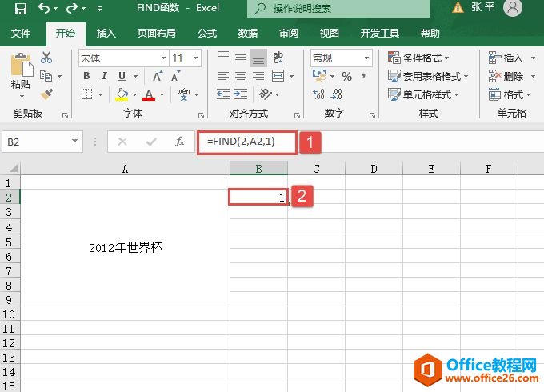Open the 帮助 tab
544x392 pixels.
(x=430, y=34)
